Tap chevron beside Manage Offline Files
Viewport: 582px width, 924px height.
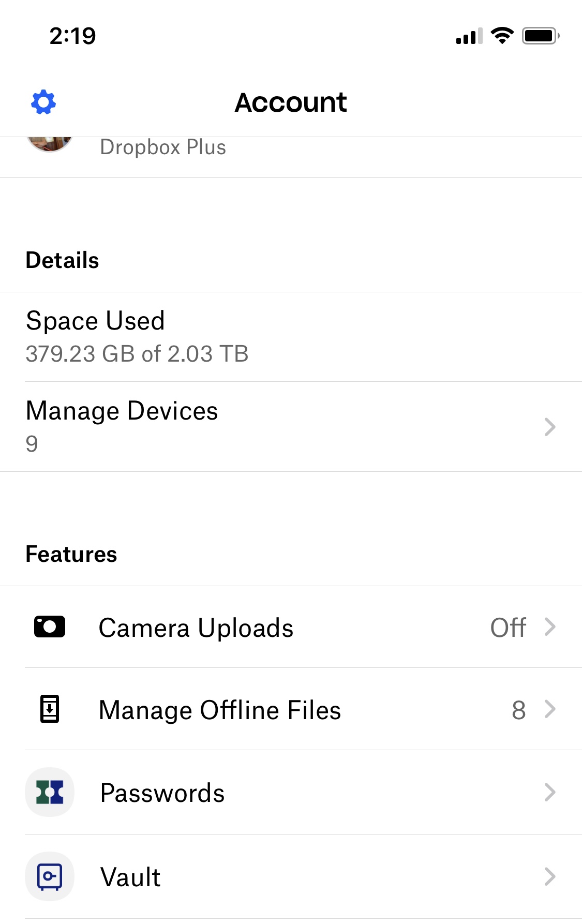point(550,709)
